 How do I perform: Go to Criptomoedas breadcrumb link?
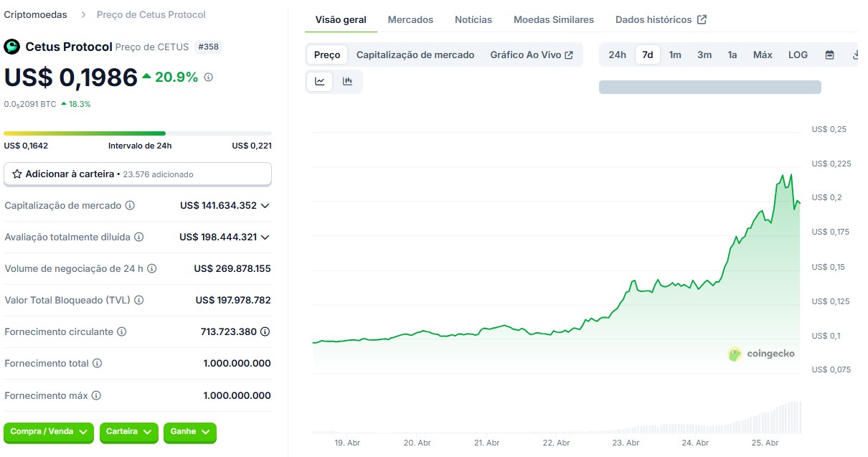tap(36, 14)
